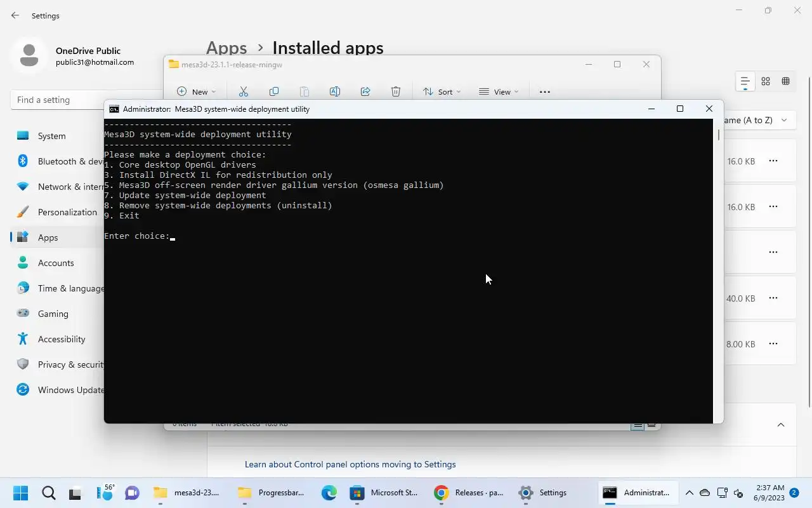Open notification badge showing 2
The image size is (812, 508).
[794, 492]
